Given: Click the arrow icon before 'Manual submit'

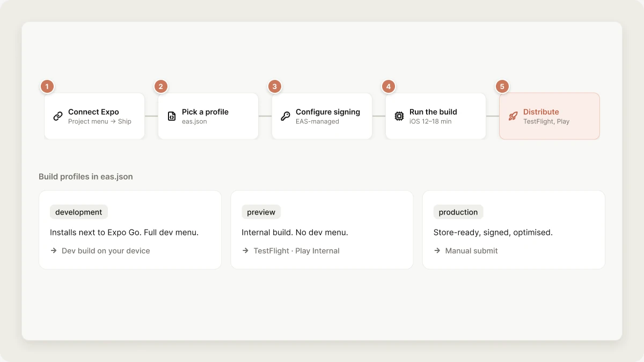Looking at the screenshot, I should click(437, 250).
